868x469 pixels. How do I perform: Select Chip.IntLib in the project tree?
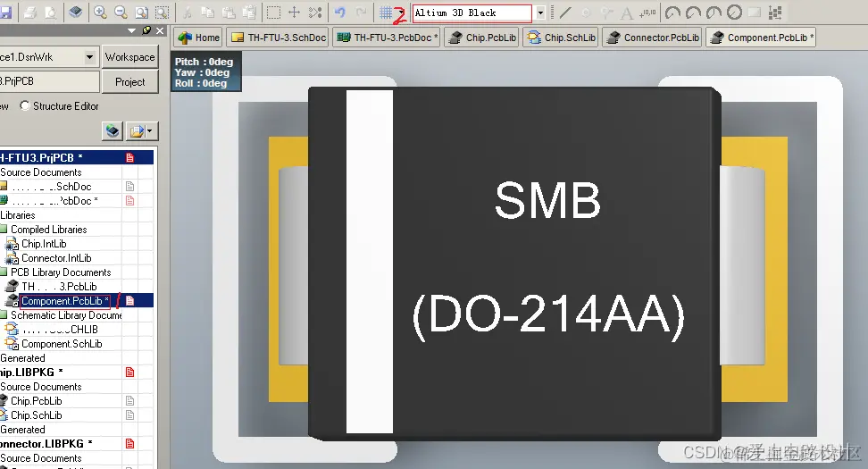pos(44,244)
